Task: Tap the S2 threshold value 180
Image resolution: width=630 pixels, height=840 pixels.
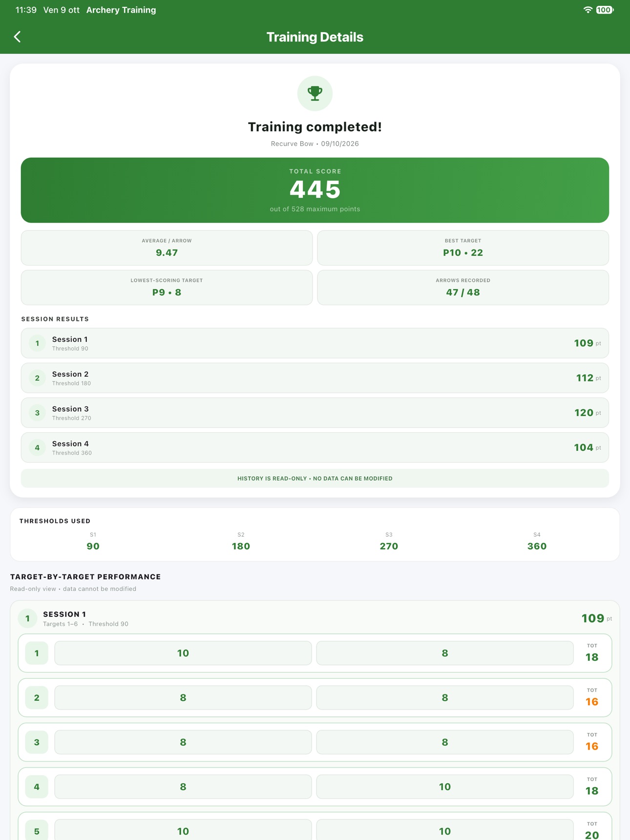Action: [x=241, y=546]
